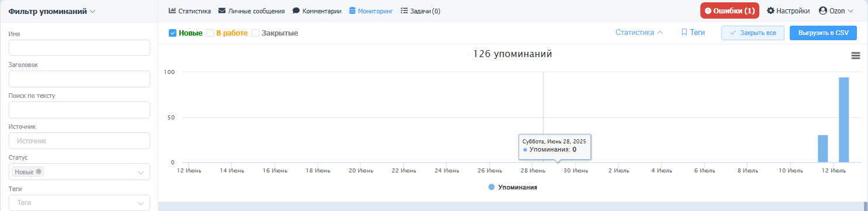Enable the В работе checkbox
The image size is (868, 211).
210,33
